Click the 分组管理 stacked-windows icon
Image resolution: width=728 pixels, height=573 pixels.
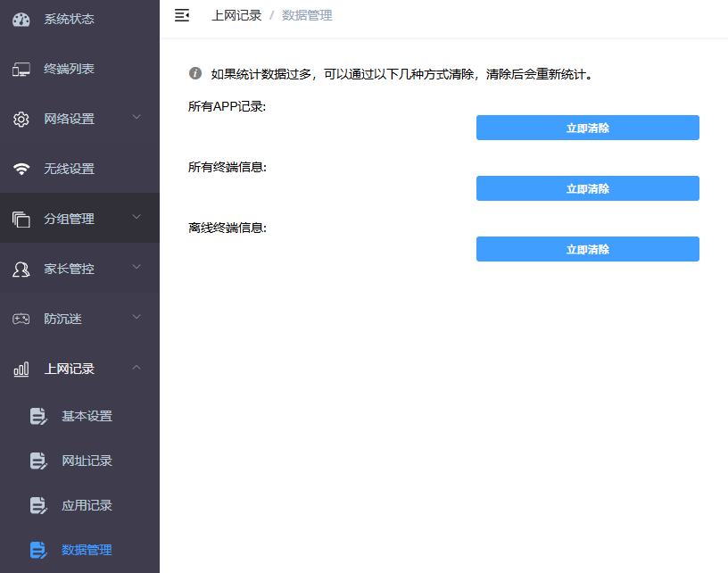[21, 219]
